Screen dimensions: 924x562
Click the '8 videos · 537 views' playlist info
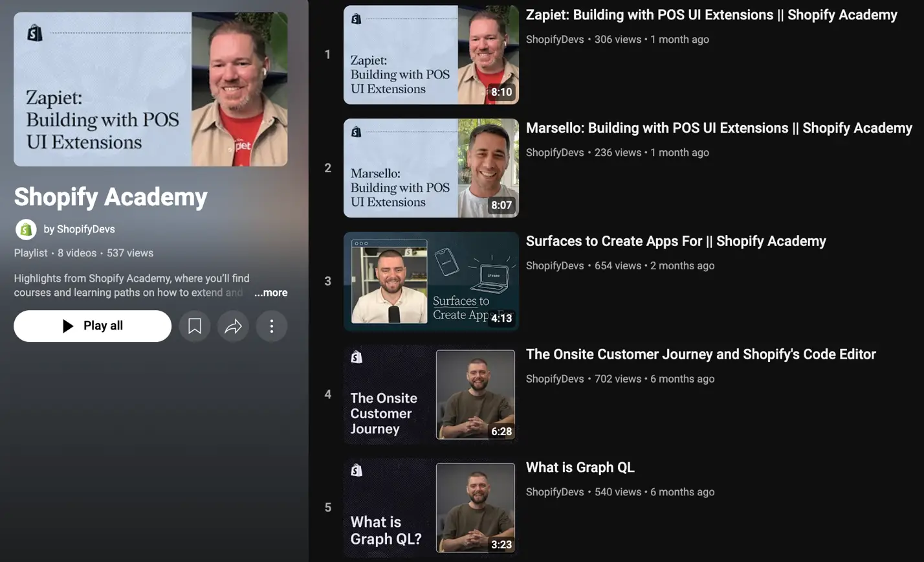(x=105, y=253)
